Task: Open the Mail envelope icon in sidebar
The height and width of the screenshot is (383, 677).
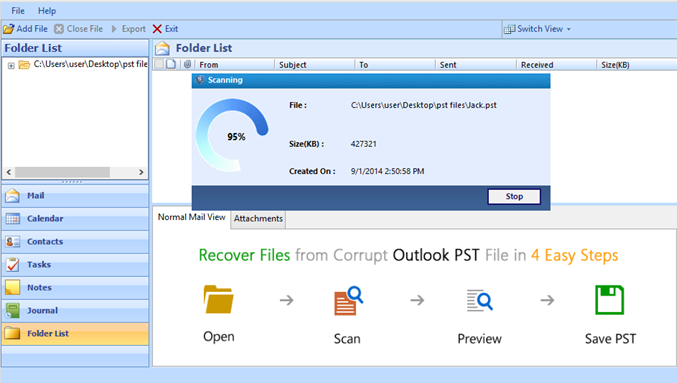Action: tap(13, 196)
